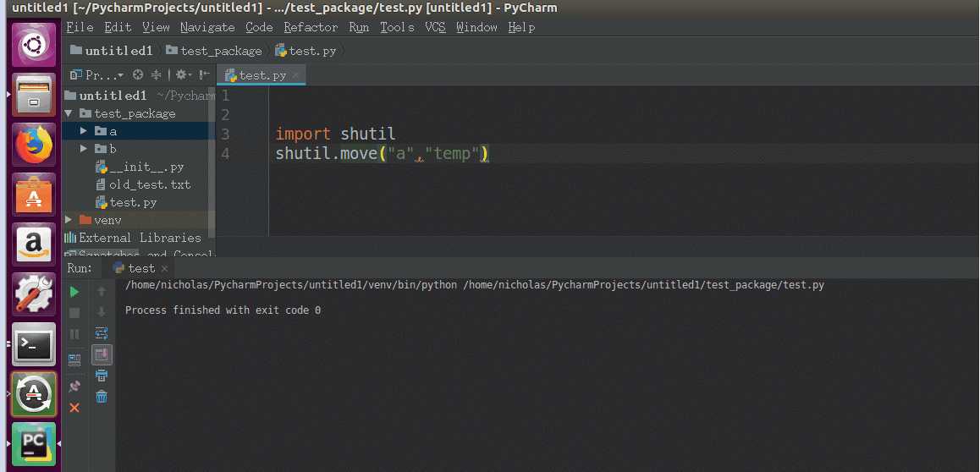Click the Hide Project panel icon
980x472 pixels.
click(x=204, y=75)
